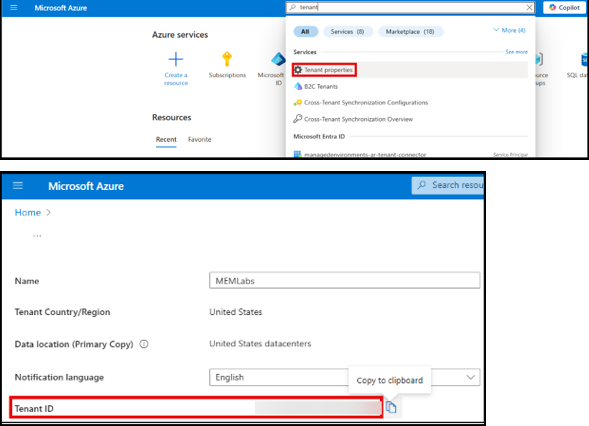Copy Tenant ID to clipboard icon
The height and width of the screenshot is (426, 589).
pos(391,407)
